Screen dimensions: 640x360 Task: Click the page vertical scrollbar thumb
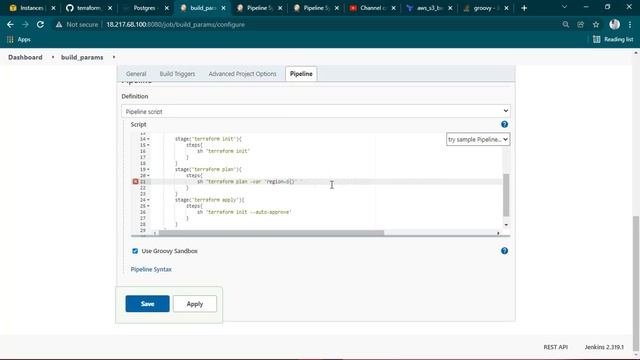(x=636, y=284)
